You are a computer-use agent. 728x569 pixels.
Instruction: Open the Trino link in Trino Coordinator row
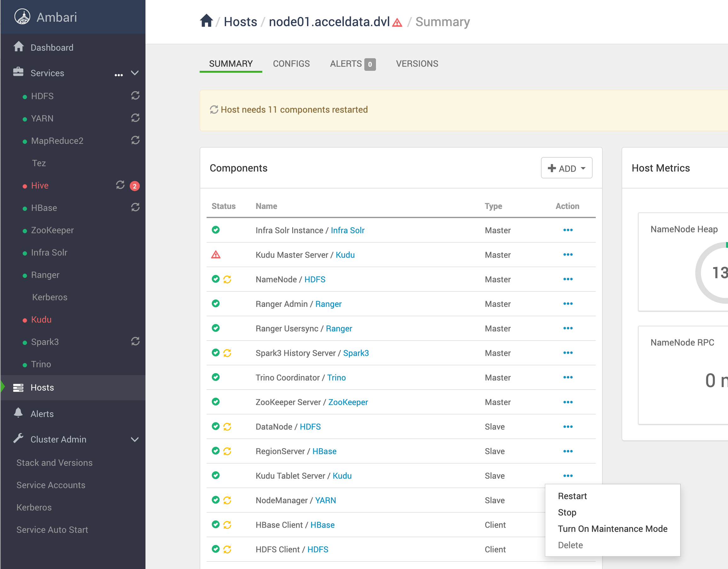[336, 377]
